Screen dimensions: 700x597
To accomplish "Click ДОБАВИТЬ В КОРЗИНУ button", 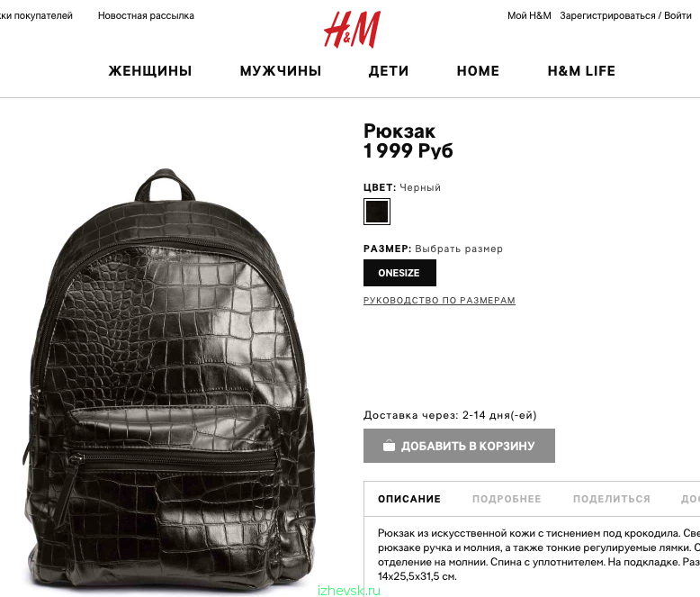I will tap(459, 446).
